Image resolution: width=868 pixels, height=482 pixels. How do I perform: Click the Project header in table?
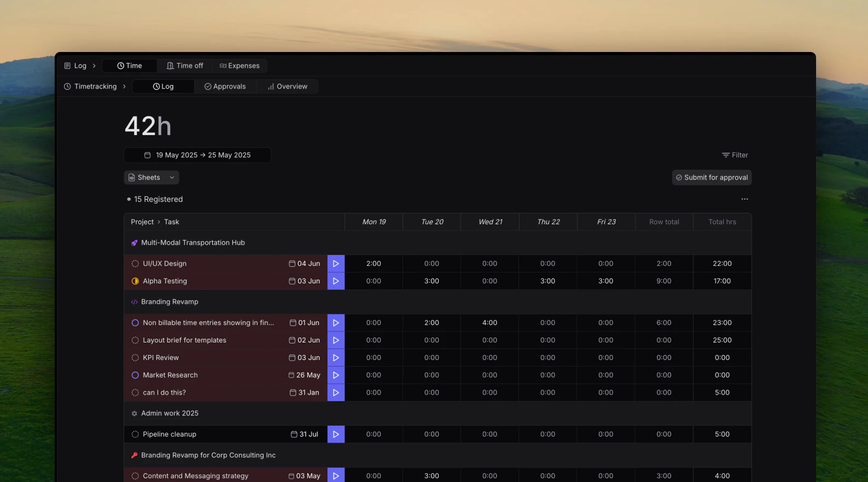coord(142,222)
